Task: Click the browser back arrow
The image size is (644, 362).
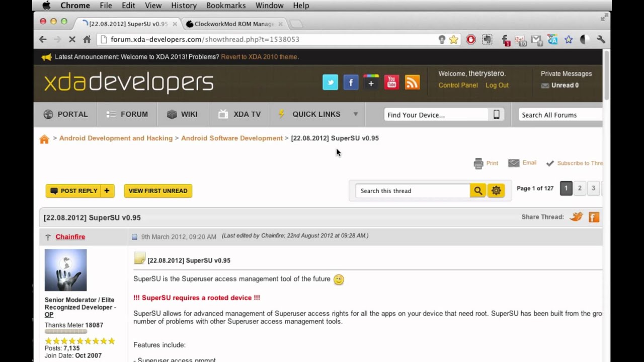Action: point(43,39)
